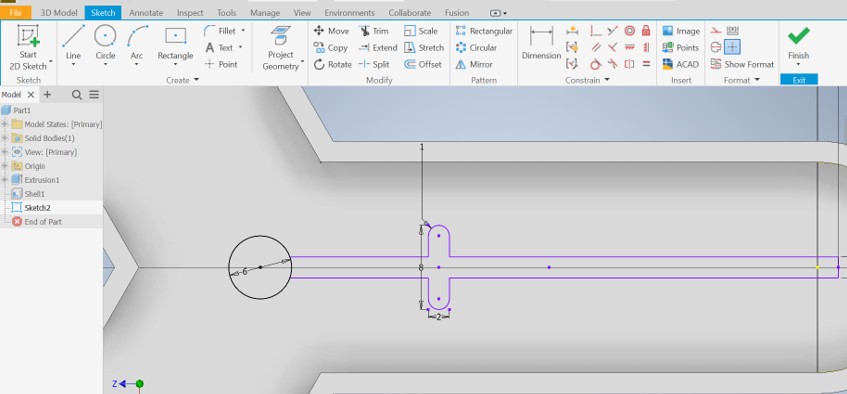This screenshot has height=394, width=847.
Task: Apply the Perpendicular constraint
Action: tap(613, 48)
